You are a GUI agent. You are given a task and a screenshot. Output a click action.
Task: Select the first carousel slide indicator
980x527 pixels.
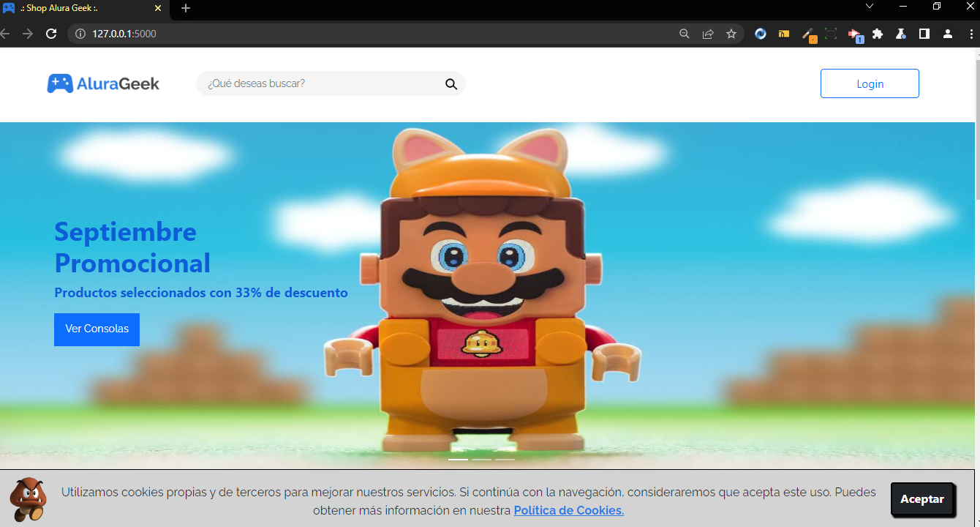tap(458, 460)
